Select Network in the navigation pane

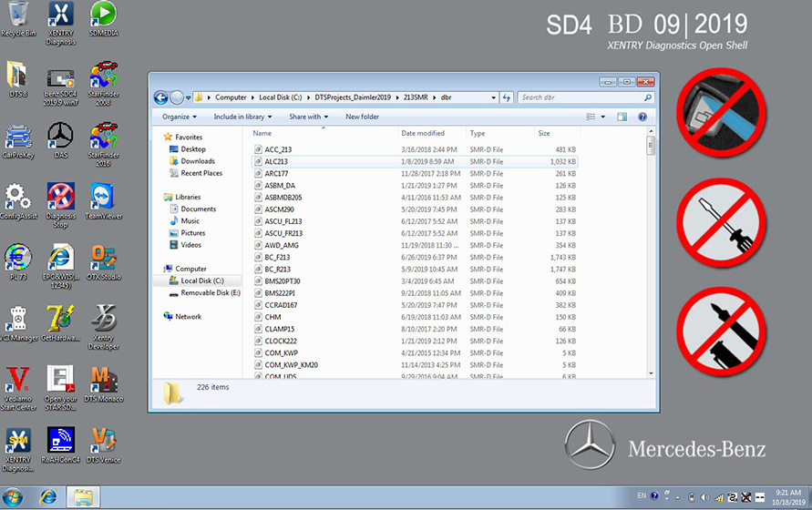188,316
